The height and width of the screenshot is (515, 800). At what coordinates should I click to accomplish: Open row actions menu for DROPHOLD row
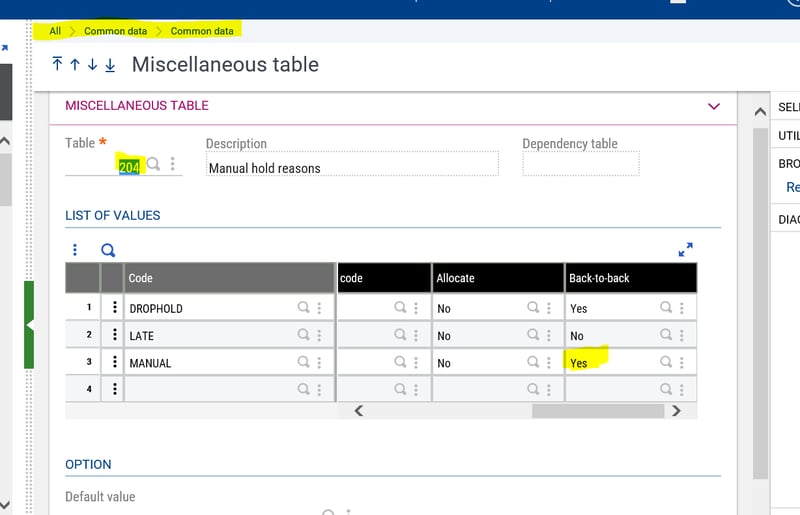point(115,308)
